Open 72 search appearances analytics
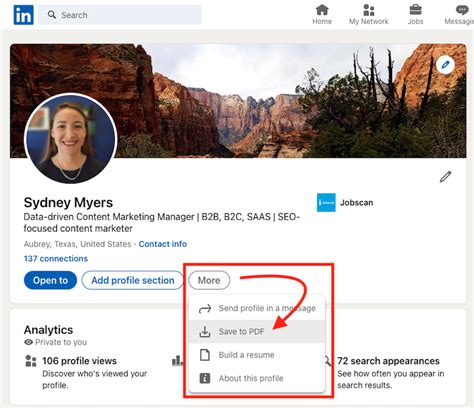The image size is (474, 408). (x=388, y=361)
